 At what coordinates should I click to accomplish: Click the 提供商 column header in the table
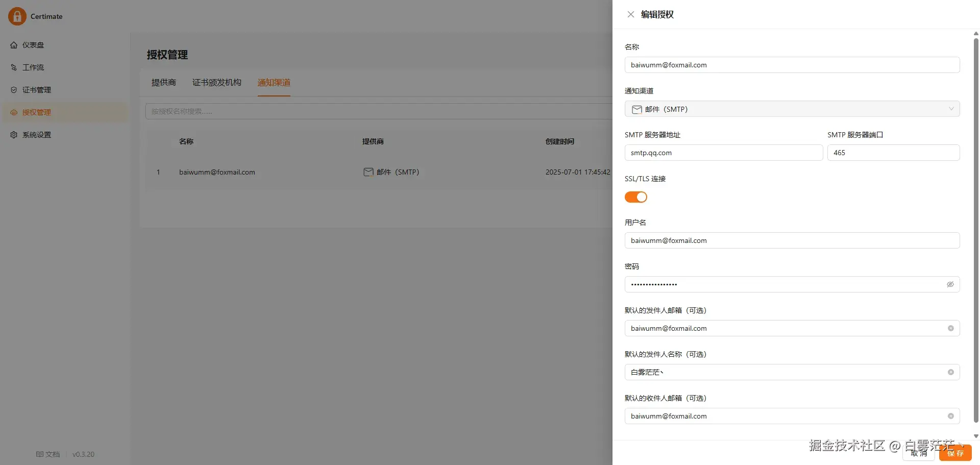pyautogui.click(x=373, y=141)
